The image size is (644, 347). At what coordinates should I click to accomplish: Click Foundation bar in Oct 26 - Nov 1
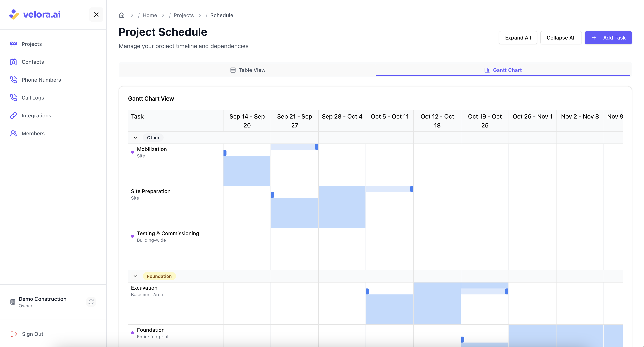tap(532, 336)
